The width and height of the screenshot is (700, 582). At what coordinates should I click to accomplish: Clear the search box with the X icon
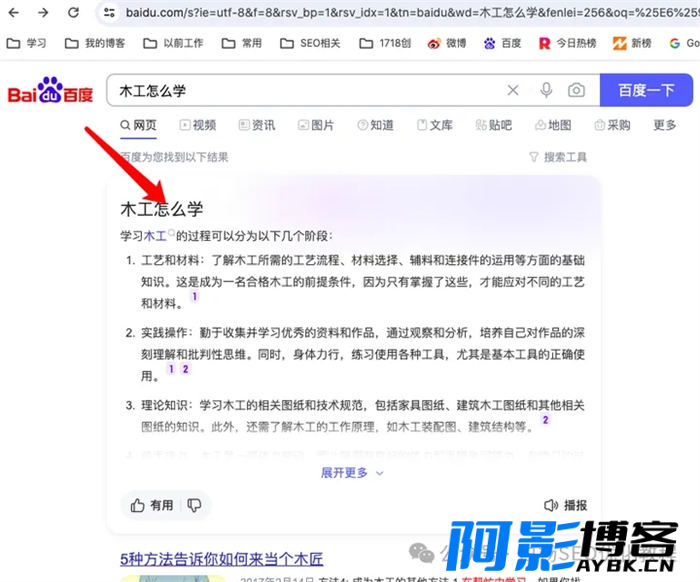click(513, 91)
